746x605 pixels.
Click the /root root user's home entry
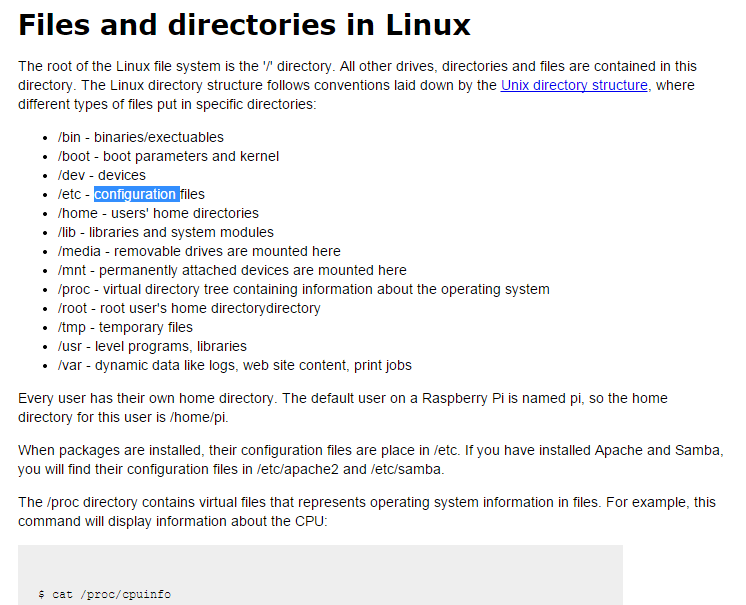(x=189, y=308)
